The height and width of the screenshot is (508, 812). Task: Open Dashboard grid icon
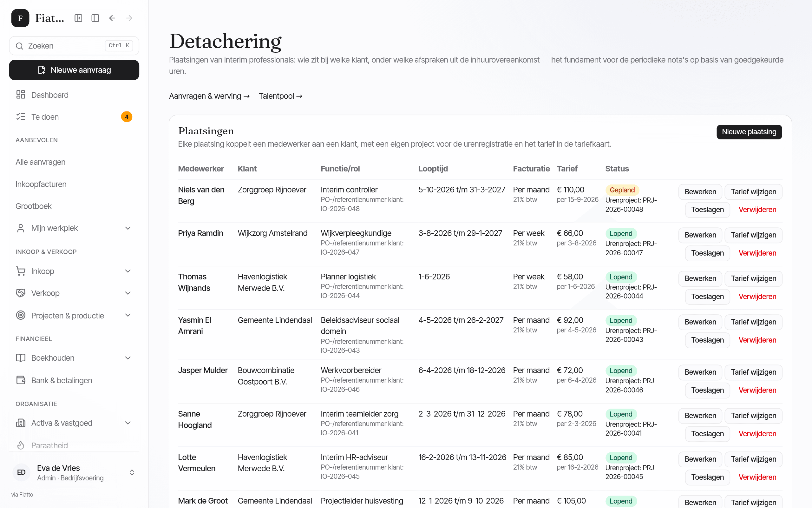[x=21, y=95]
